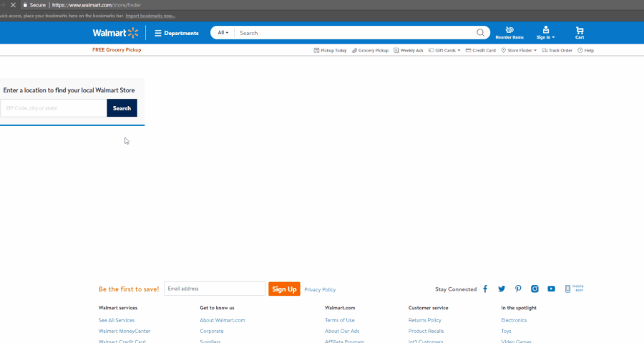The height and width of the screenshot is (343, 644).
Task: Stop page loading with the X button
Action: [x=13, y=5]
